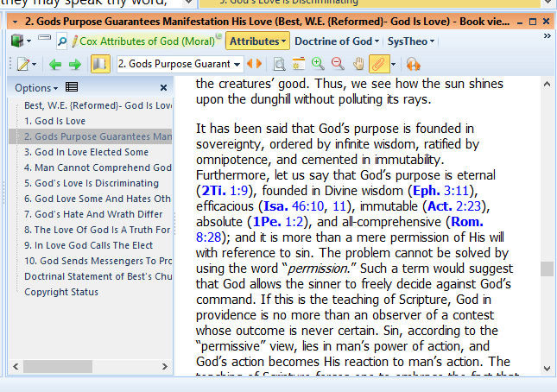Follow the verse 11 link after Isa. 46:10

pyautogui.click(x=339, y=206)
